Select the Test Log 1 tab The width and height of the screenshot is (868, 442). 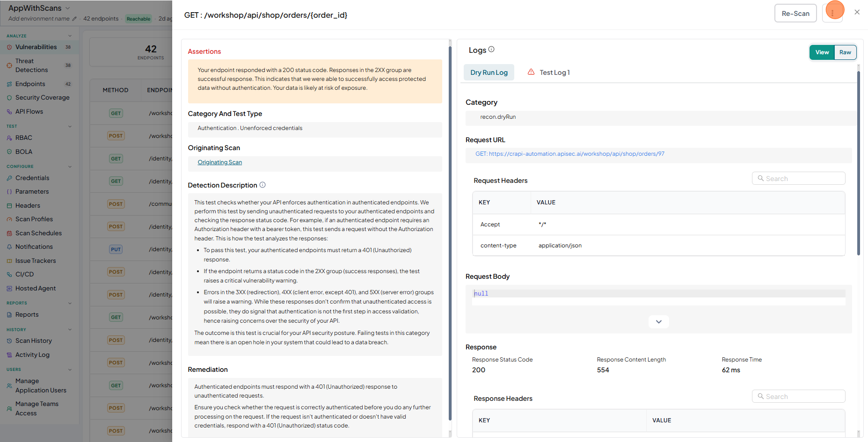(x=549, y=72)
